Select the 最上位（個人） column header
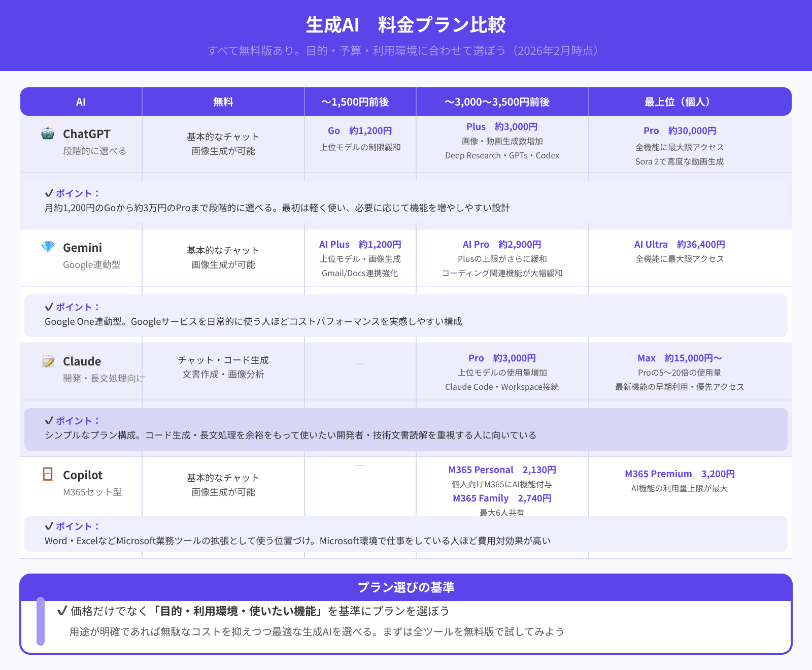Screen dimensions: 812x670 click(690, 102)
